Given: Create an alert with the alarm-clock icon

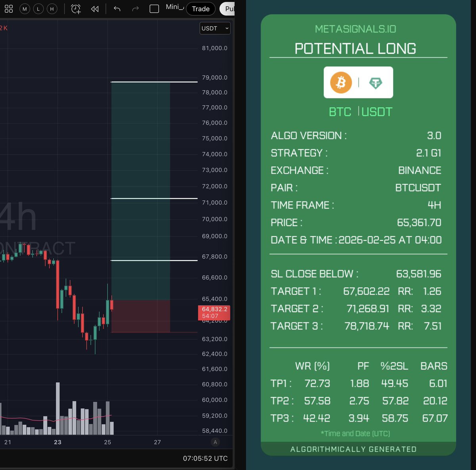Looking at the screenshot, I should click(76, 9).
